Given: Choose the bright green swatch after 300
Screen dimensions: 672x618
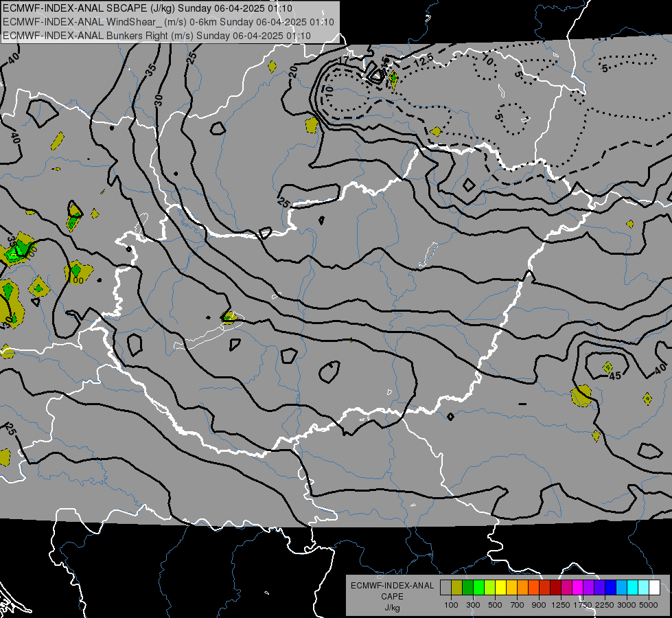Looking at the screenshot, I should (478, 588).
